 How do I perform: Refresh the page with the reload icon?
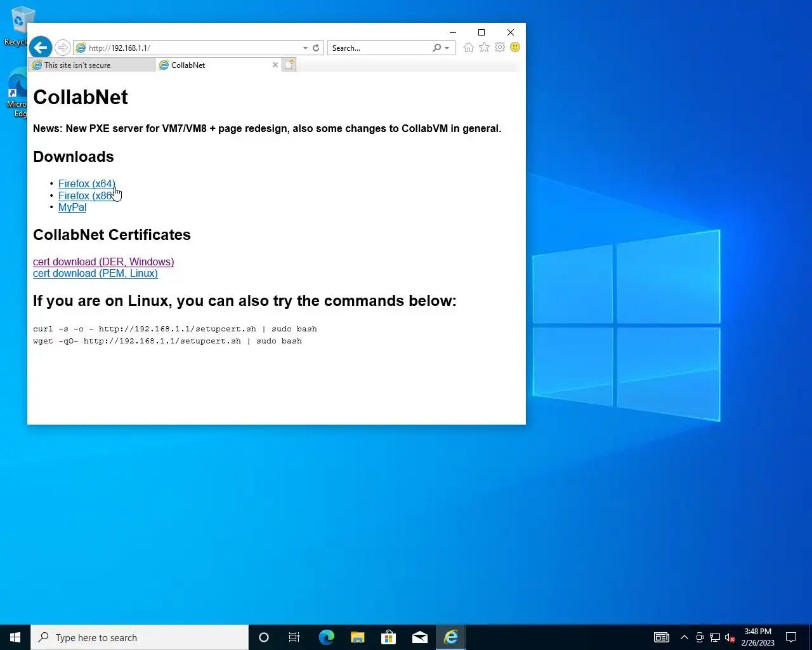(316, 48)
